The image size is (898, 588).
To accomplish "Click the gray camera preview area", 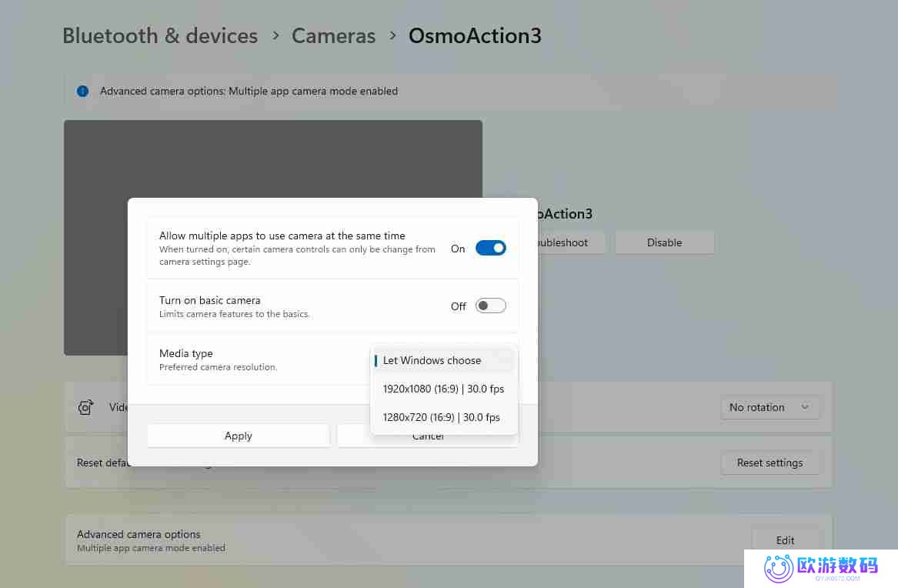I will pyautogui.click(x=272, y=158).
